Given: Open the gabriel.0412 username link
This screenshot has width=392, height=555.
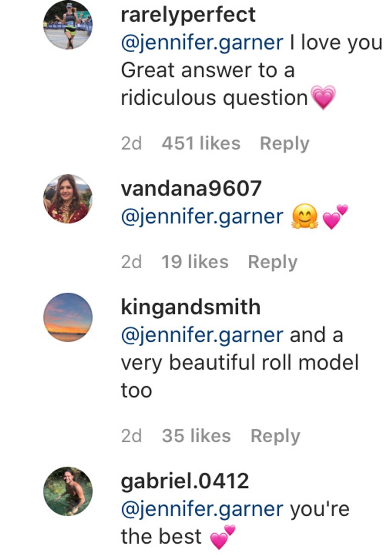Looking at the screenshot, I should [185, 481].
